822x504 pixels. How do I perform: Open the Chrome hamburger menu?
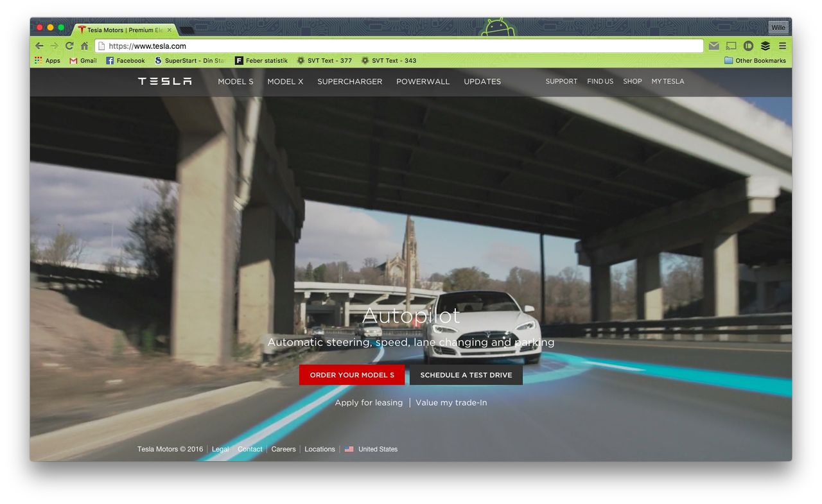click(x=782, y=46)
